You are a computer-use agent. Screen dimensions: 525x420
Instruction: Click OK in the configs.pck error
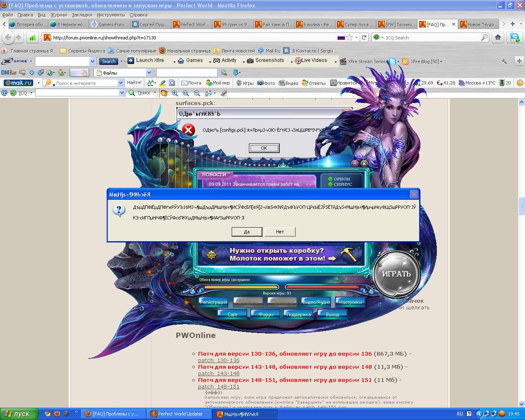tap(264, 148)
